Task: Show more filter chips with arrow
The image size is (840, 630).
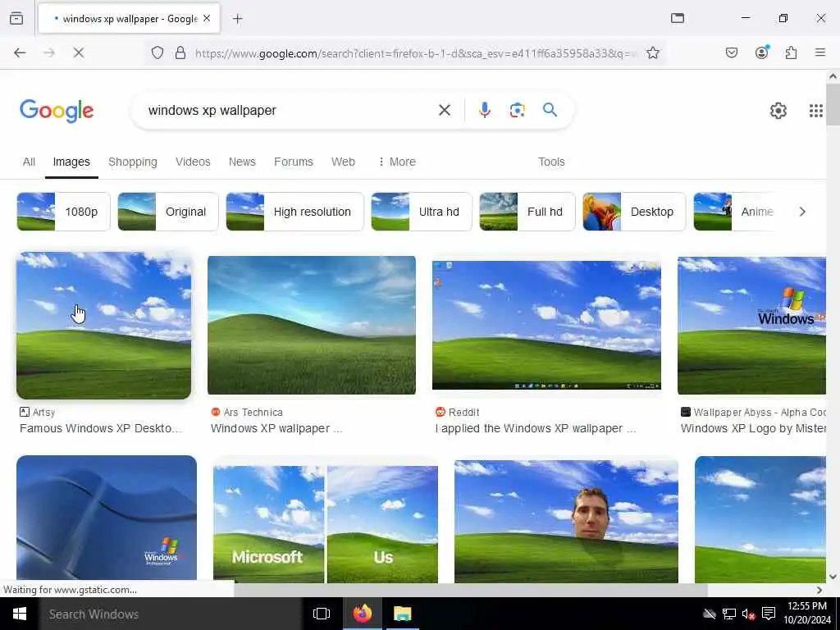Action: 802,212
